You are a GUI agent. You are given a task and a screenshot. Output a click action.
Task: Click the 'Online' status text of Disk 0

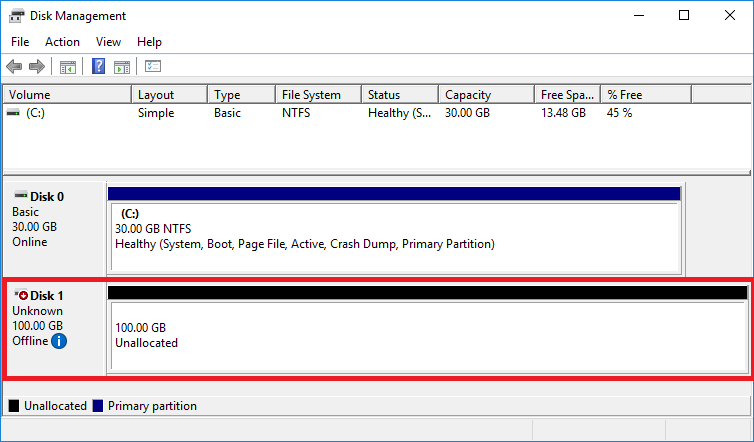coord(30,242)
